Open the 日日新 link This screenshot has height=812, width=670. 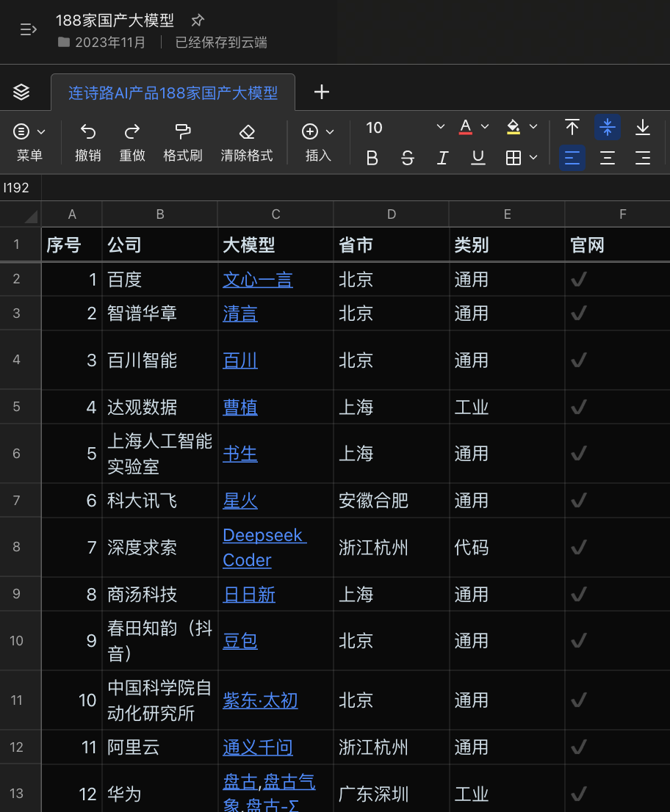click(x=249, y=595)
